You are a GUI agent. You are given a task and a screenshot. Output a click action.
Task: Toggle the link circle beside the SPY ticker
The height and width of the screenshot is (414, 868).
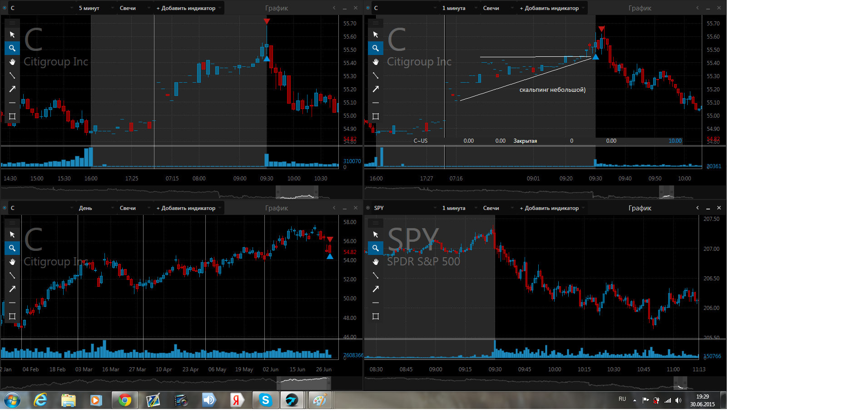click(368, 208)
